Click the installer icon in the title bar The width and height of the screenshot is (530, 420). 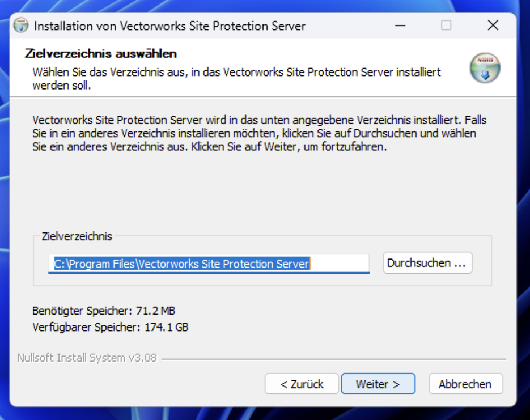(x=21, y=26)
